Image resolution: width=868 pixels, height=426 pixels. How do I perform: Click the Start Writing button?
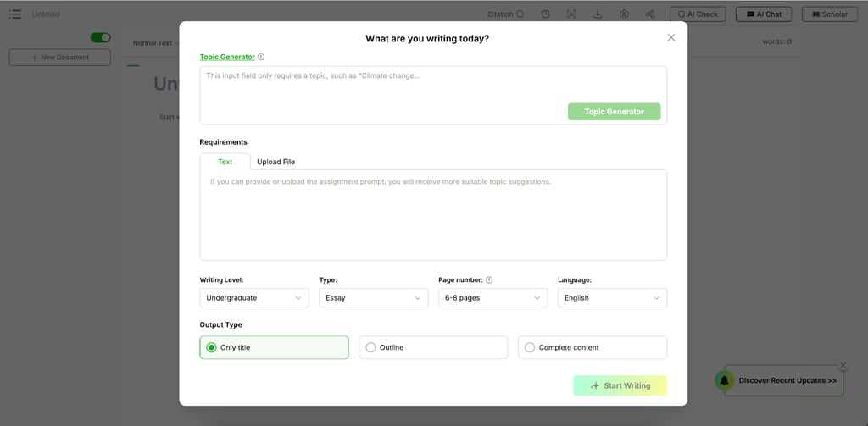[620, 385]
